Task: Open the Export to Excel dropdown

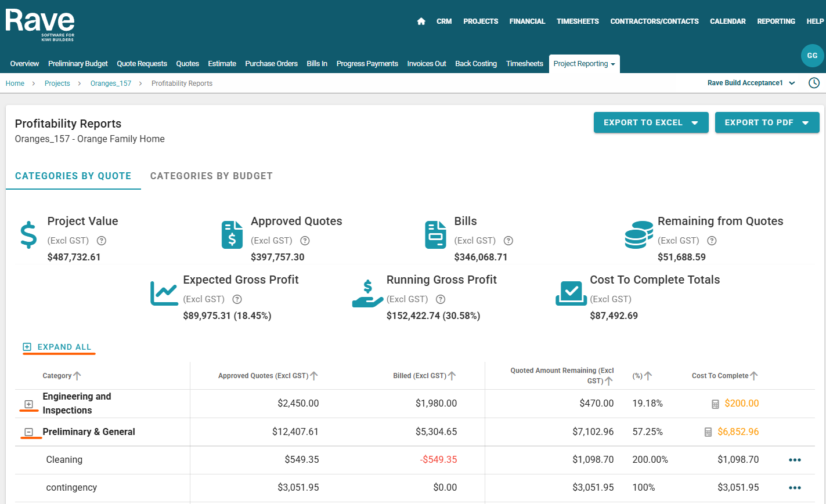Action: [651, 122]
